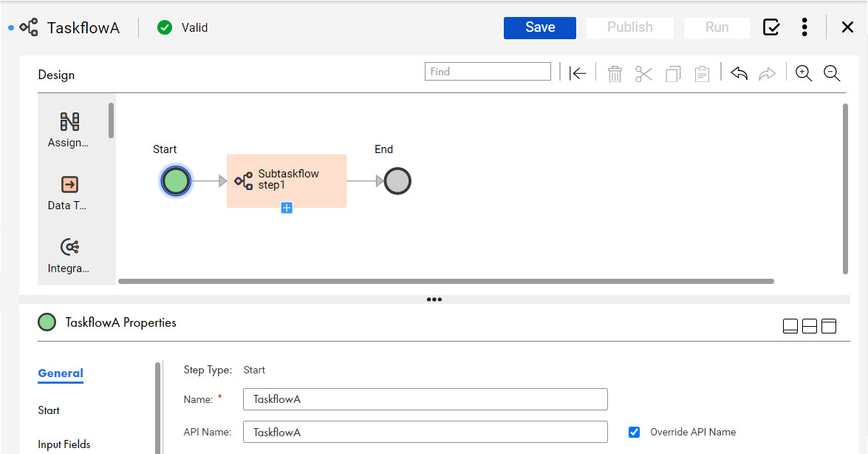
Task: Click the Run button
Action: click(x=717, y=27)
